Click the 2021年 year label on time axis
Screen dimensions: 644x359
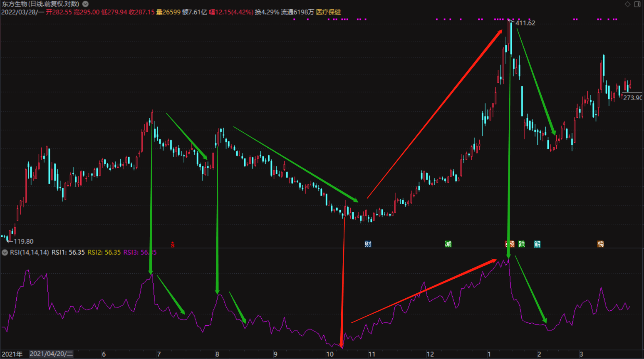coord(12,354)
